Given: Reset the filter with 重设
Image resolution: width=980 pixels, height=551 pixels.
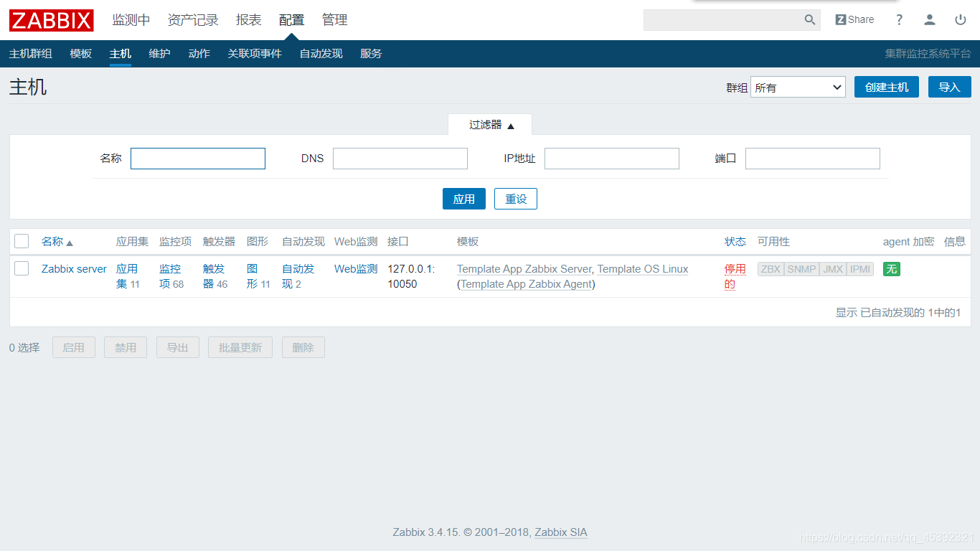Looking at the screenshot, I should [516, 199].
